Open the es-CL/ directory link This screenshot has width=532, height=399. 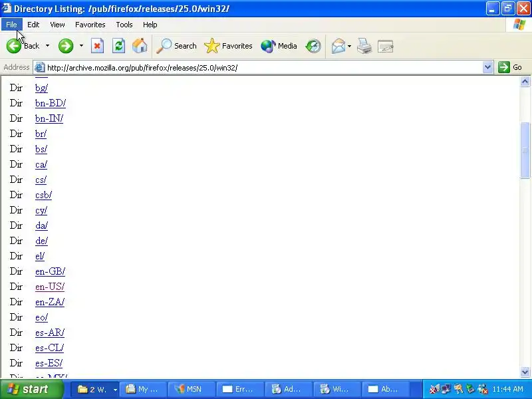click(49, 348)
